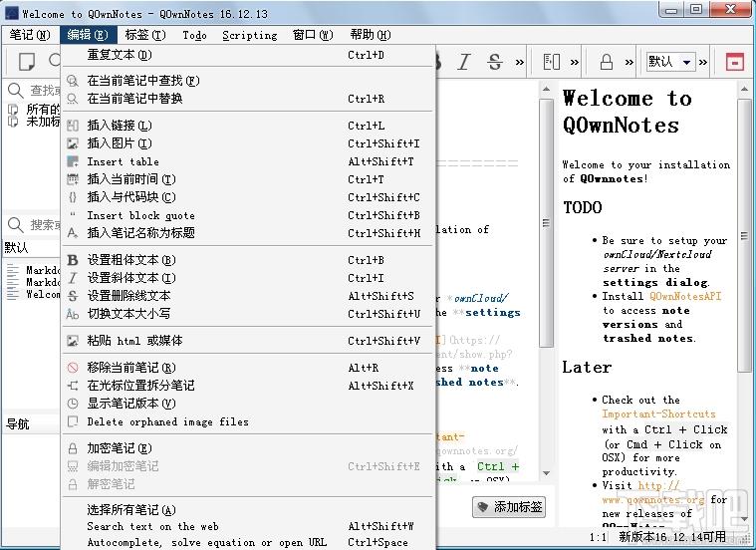Choose Search text on the web entry
The height and width of the screenshot is (550, 756).
248,526
